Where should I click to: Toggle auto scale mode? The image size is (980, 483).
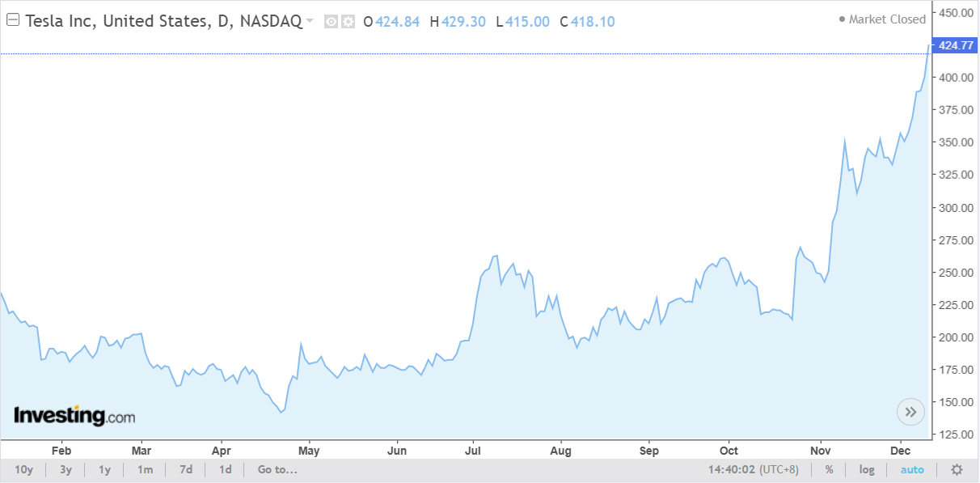tap(912, 469)
